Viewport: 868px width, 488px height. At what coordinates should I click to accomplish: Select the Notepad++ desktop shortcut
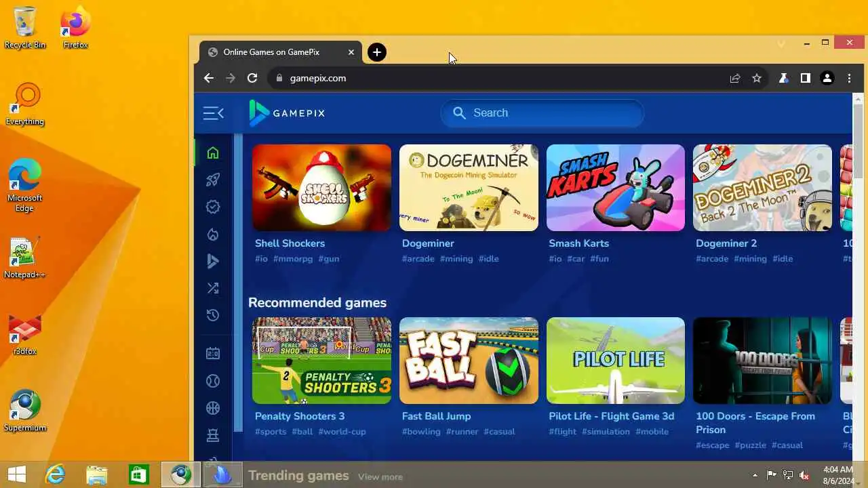(x=24, y=259)
